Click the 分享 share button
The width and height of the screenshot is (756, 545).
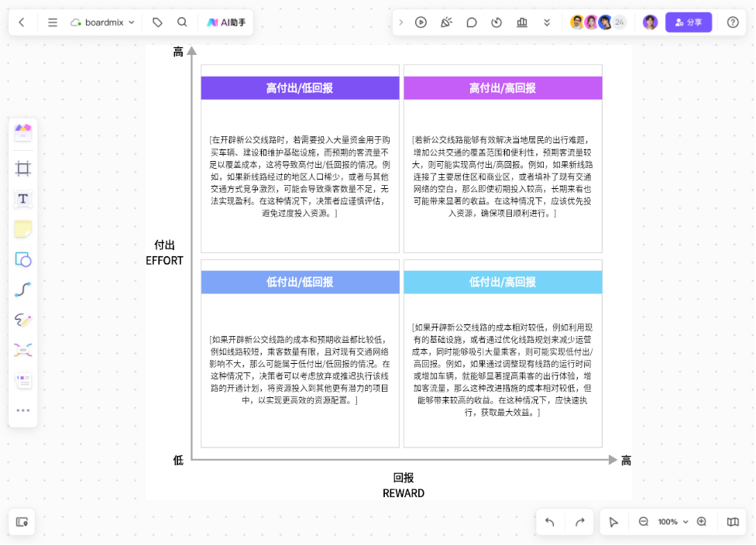coord(689,22)
